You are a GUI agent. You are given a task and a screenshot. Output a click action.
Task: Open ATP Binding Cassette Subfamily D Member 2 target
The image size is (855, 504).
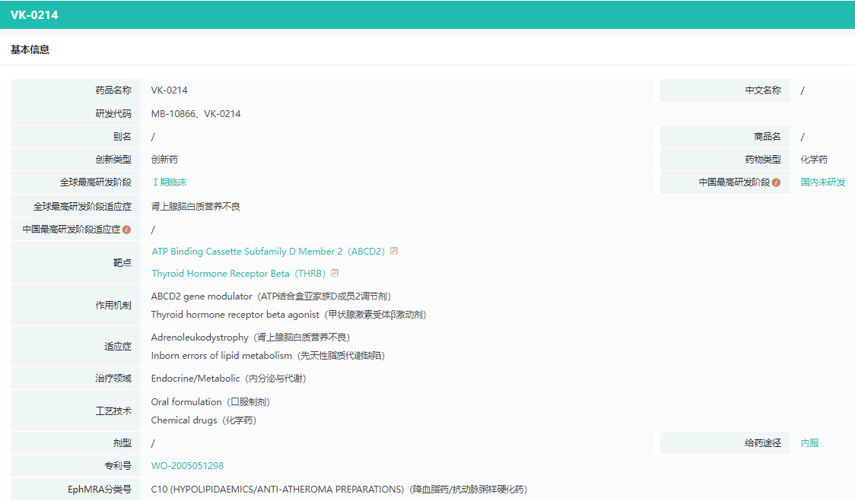[268, 251]
